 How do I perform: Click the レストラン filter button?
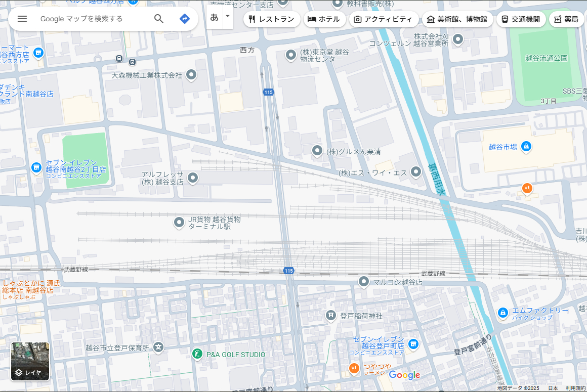pyautogui.click(x=272, y=19)
